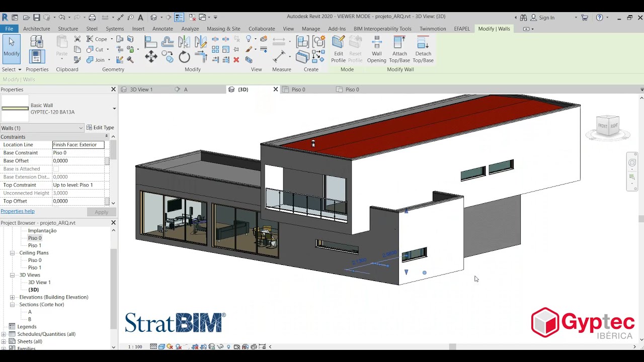The height and width of the screenshot is (362, 644).
Task: Click the Top Constraint value field
Action: [x=78, y=185]
